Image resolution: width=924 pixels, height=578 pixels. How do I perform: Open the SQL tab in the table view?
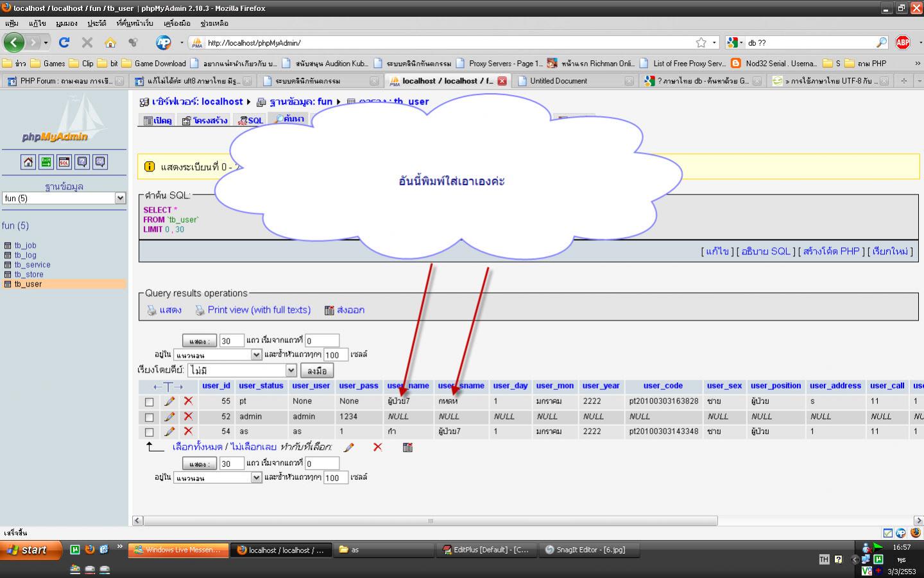pyautogui.click(x=250, y=120)
